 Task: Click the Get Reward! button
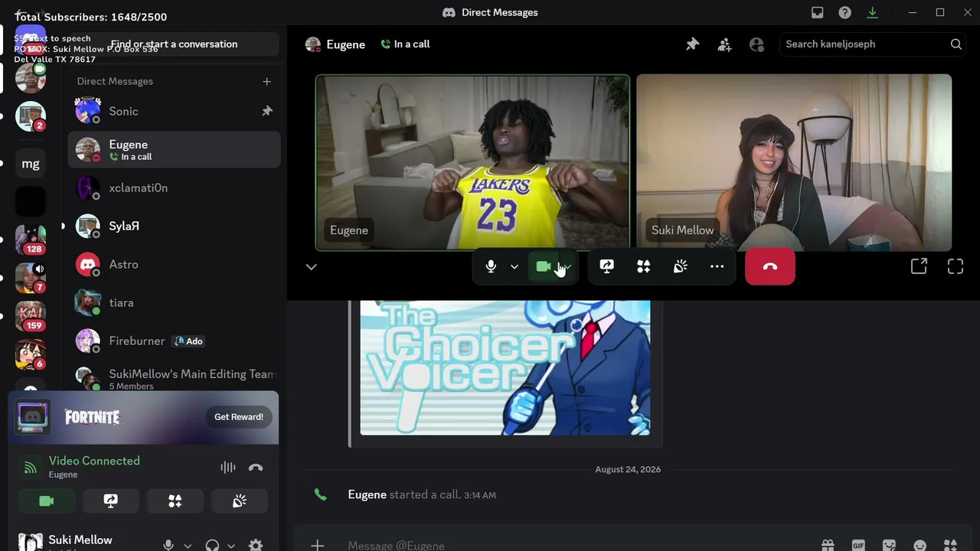point(238,417)
